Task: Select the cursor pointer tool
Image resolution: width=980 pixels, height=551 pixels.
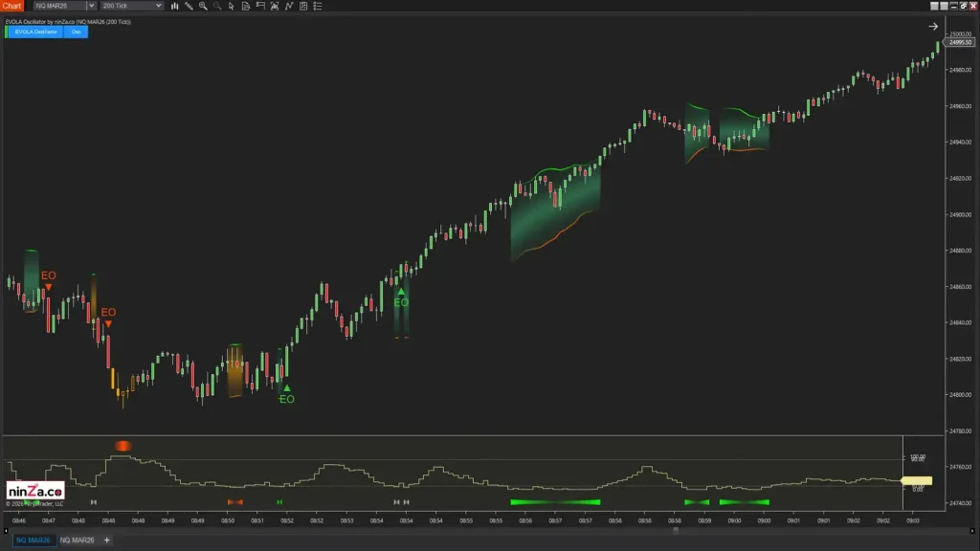Action: click(x=232, y=6)
